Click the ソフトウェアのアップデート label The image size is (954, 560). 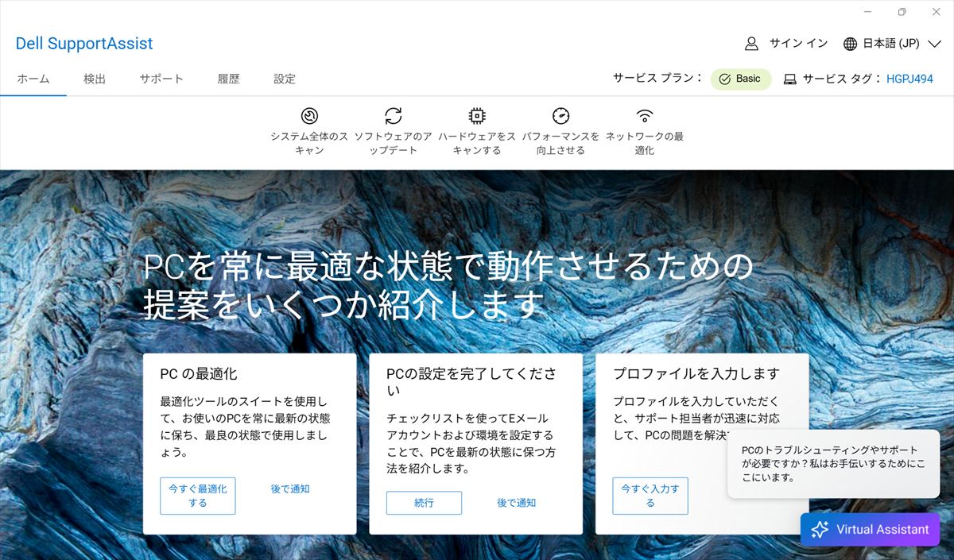point(394,144)
